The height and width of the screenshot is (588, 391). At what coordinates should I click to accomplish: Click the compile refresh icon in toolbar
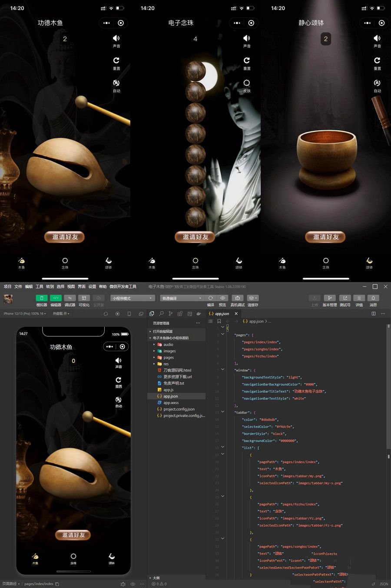(211, 298)
